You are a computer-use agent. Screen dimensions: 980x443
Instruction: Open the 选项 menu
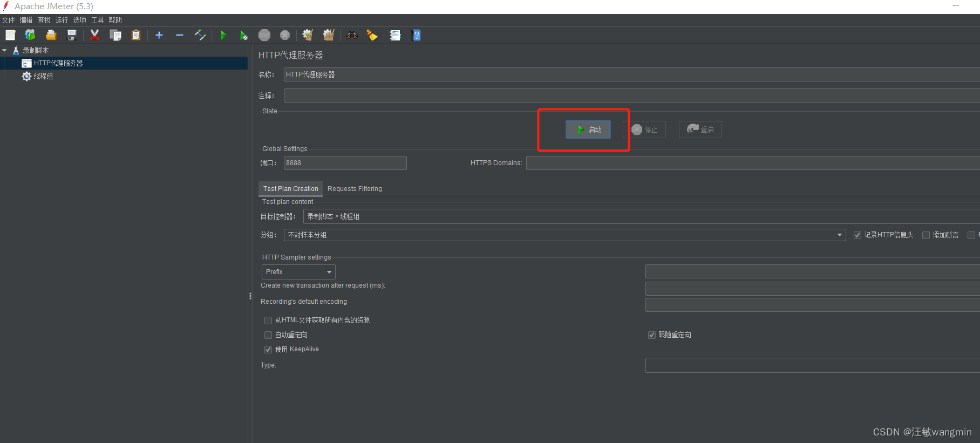(80, 20)
